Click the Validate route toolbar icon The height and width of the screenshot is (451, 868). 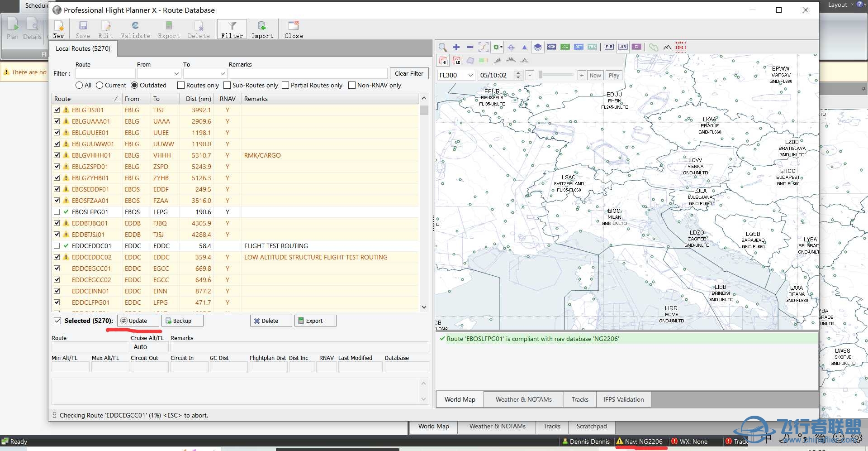135,29
